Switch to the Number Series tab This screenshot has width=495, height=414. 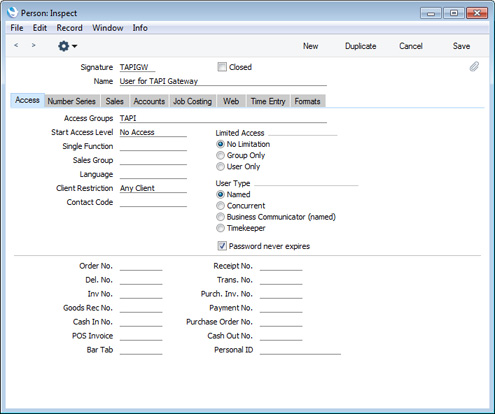(71, 101)
